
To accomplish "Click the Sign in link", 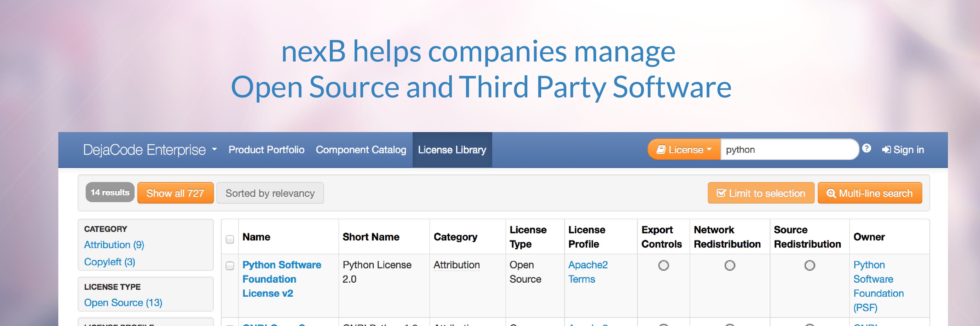I will point(903,150).
